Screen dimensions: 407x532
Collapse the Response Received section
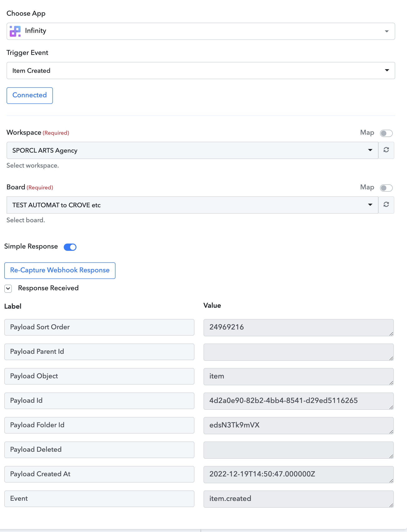(8, 288)
